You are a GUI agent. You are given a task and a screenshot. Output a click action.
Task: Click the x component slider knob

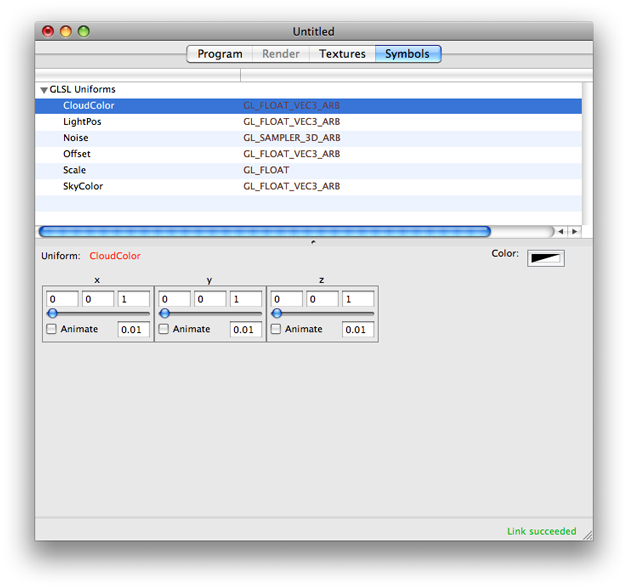(x=53, y=313)
